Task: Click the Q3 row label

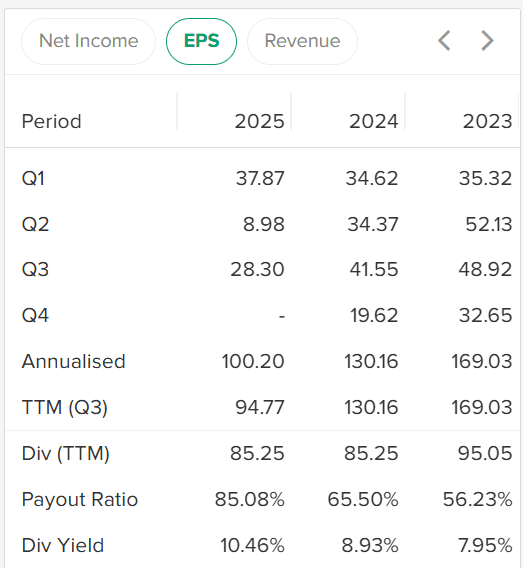Action: tap(35, 270)
